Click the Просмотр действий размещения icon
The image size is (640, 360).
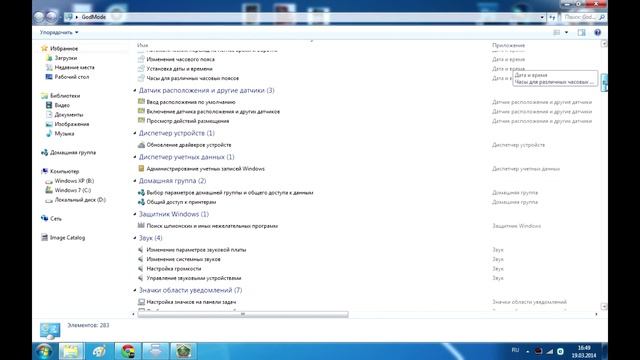point(141,120)
